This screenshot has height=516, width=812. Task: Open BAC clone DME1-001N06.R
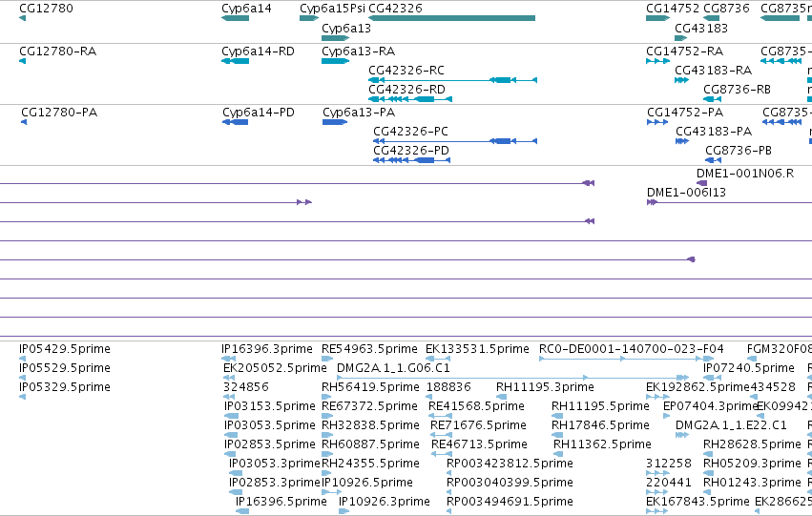(744, 174)
